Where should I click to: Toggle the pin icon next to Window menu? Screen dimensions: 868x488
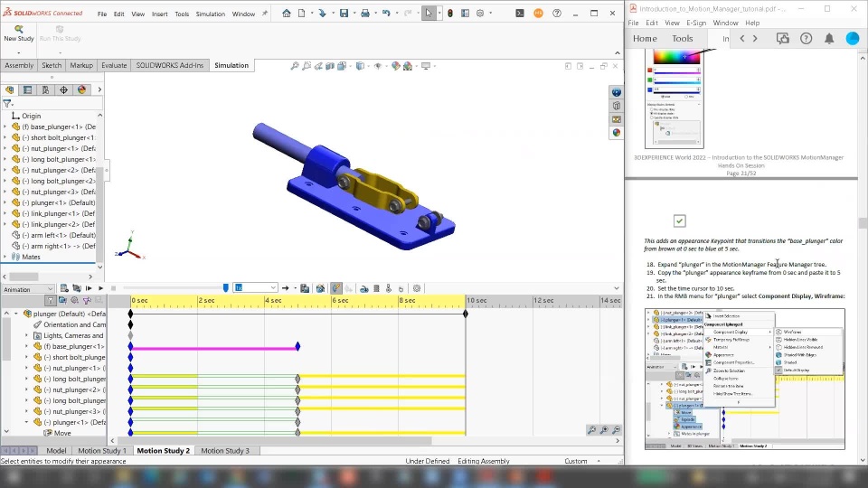(x=265, y=14)
